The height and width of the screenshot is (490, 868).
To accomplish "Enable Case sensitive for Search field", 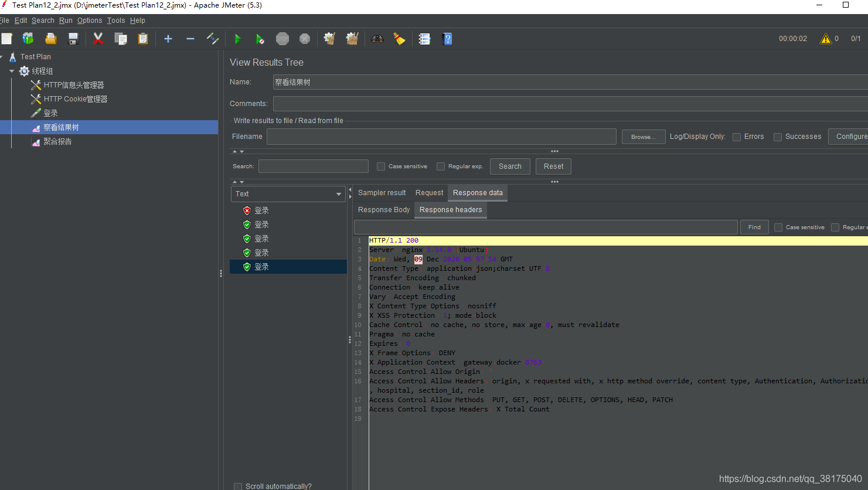I will coord(381,166).
